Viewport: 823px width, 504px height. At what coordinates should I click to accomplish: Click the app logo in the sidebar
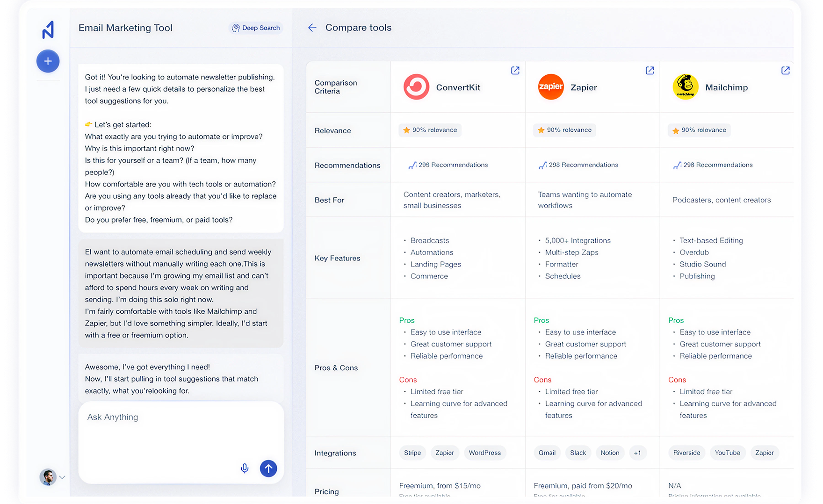(48, 29)
